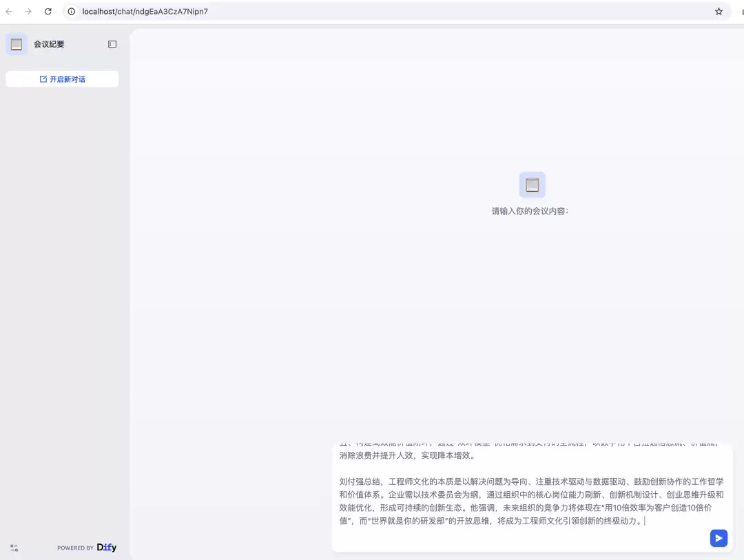Click the 请输入你的会议内容 prompt text

(x=530, y=211)
